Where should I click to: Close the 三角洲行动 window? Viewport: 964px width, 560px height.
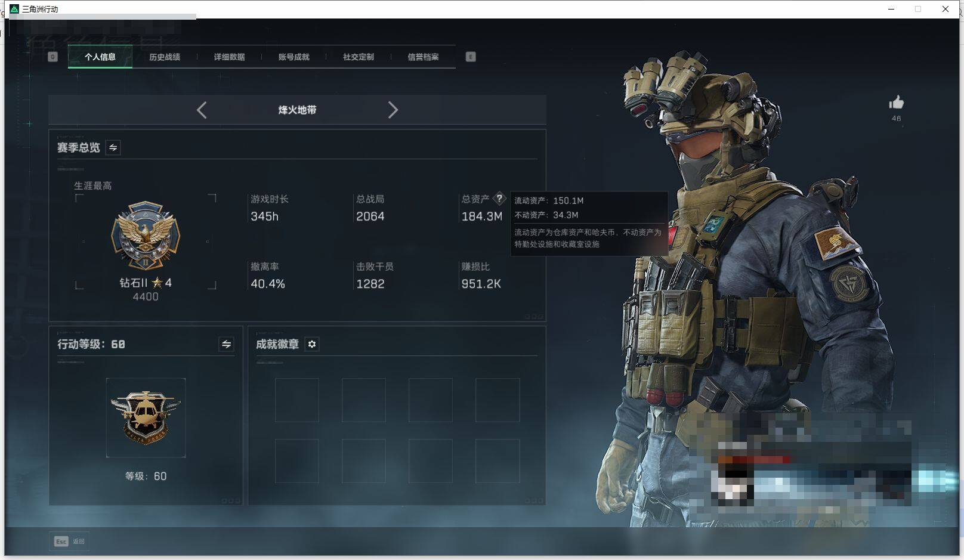tap(946, 9)
